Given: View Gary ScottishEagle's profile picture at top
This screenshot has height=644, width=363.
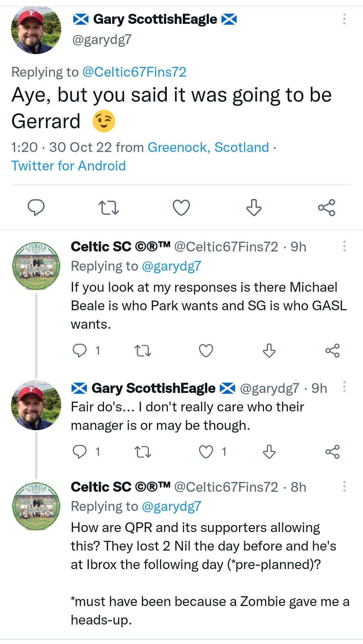Looking at the screenshot, I should (36, 30).
